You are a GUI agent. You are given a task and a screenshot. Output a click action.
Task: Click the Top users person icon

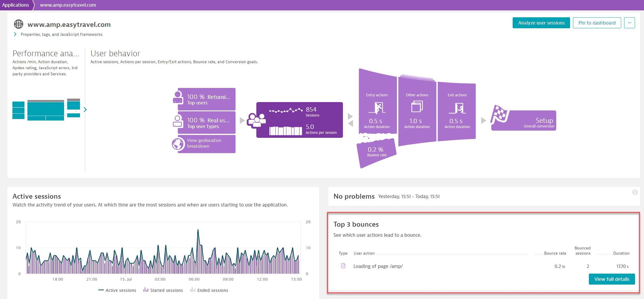click(178, 97)
